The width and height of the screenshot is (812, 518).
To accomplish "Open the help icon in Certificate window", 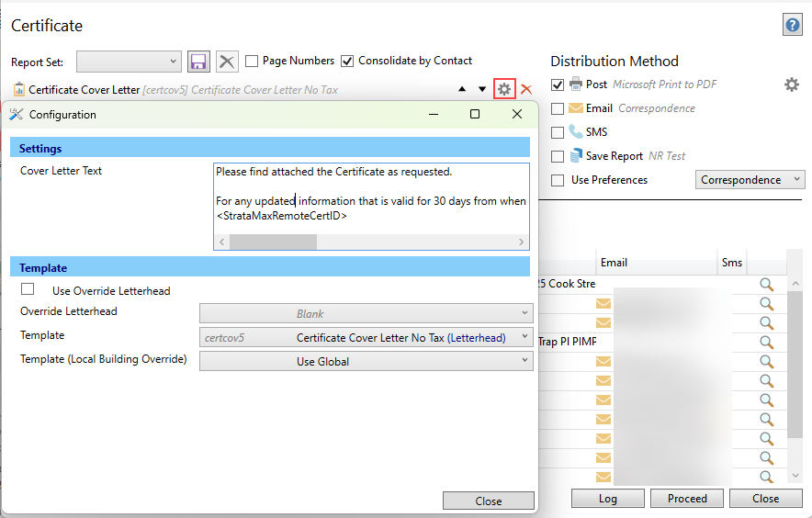I will coord(793,25).
